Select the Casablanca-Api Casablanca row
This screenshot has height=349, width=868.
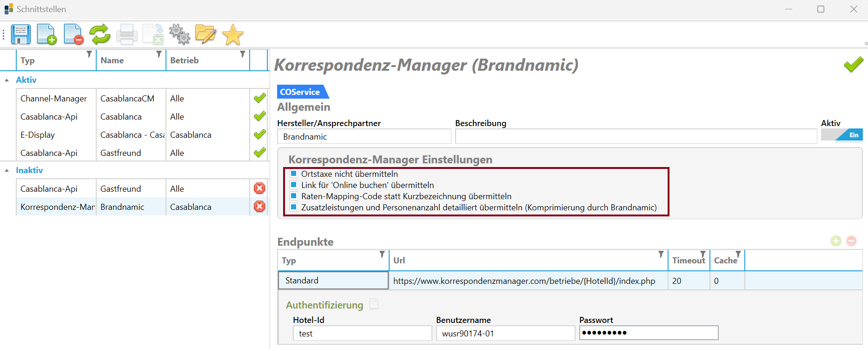point(135,116)
